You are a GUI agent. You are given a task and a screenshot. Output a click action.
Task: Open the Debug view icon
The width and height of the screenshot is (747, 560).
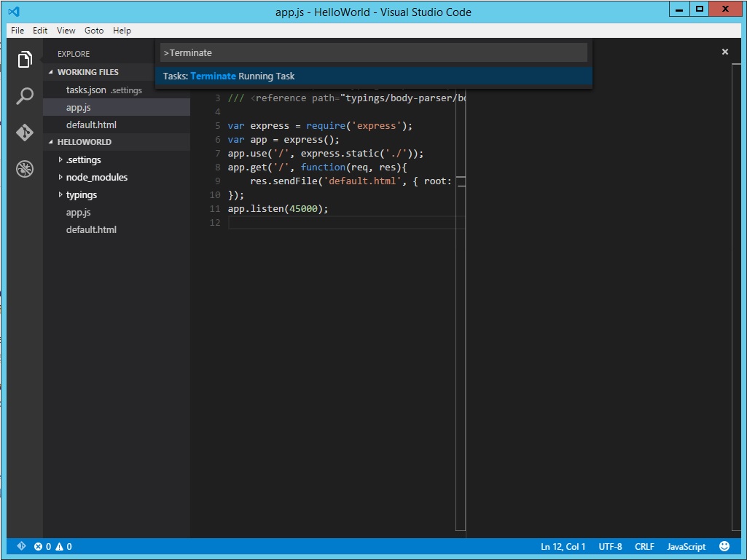(x=25, y=168)
